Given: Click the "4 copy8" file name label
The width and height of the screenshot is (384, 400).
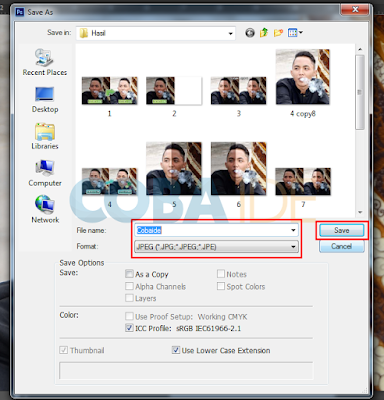Looking at the screenshot, I should [303, 114].
